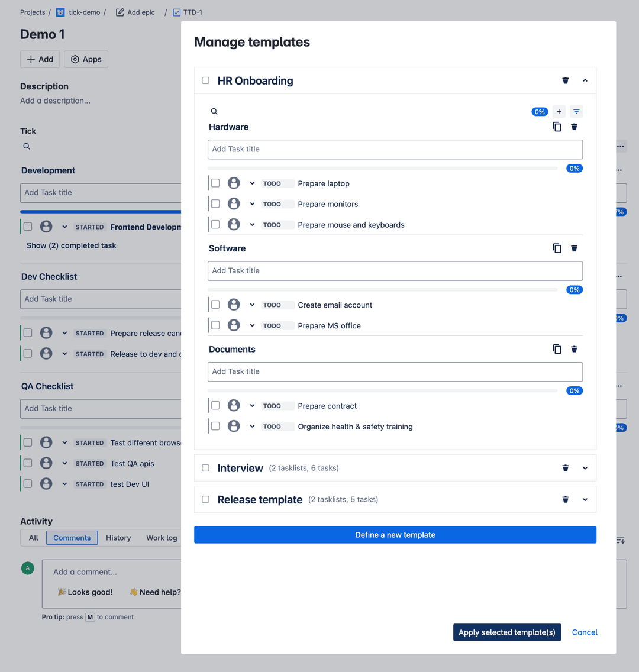Click Define a new template button
Viewport: 639px width, 672px height.
coord(395,535)
